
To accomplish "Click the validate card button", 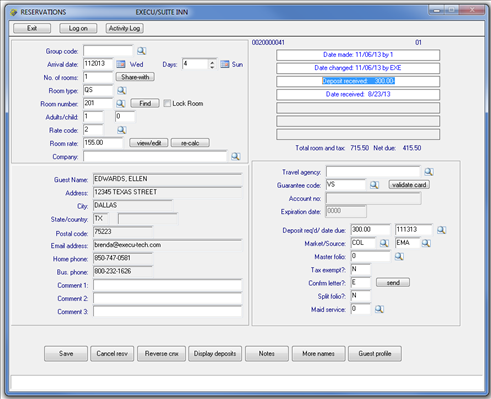I will click(x=409, y=185).
